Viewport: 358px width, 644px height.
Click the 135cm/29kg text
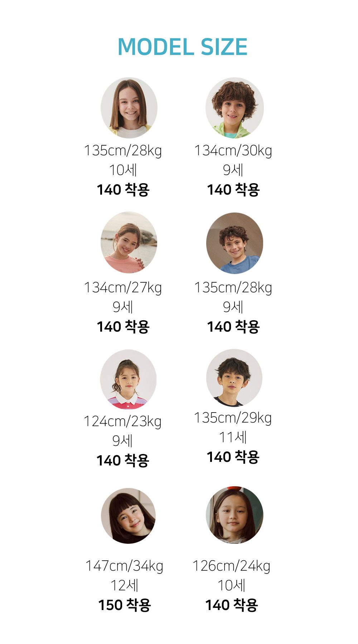pyautogui.click(x=233, y=418)
